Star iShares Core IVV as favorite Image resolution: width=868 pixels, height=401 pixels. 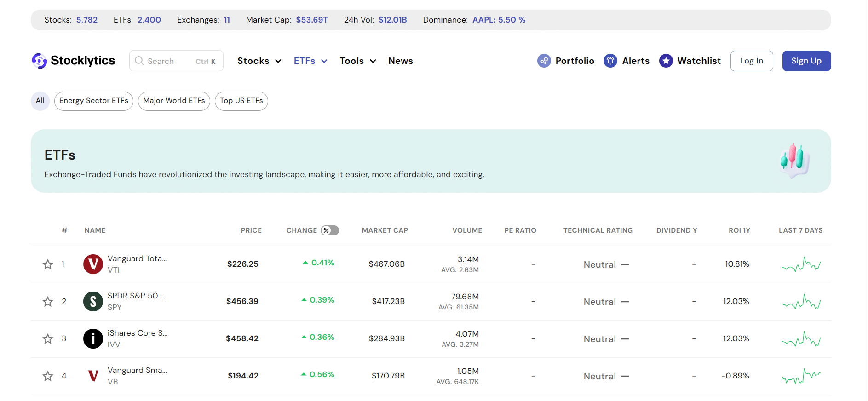pyautogui.click(x=48, y=339)
